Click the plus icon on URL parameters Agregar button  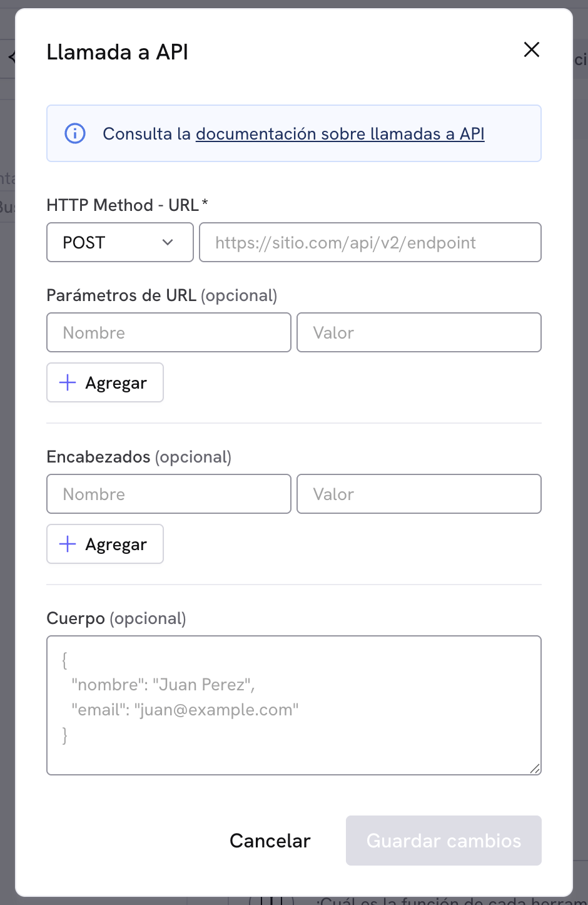66,382
